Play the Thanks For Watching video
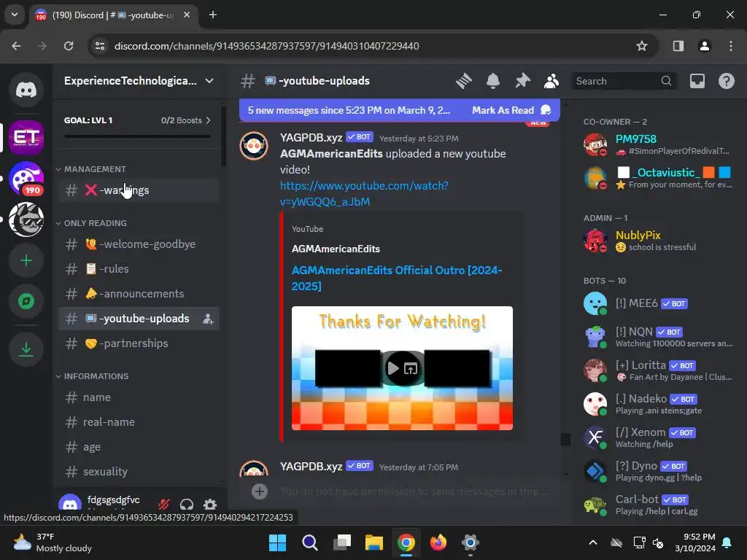Viewport: 747px width, 560px height. [393, 368]
